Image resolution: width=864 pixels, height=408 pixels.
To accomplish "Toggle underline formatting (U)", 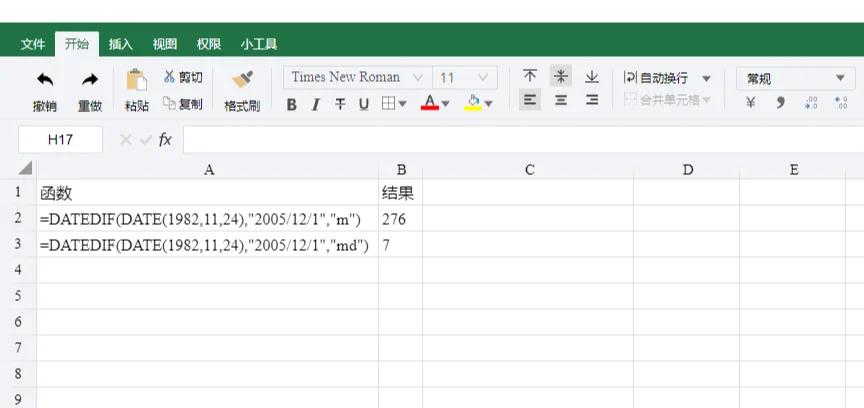I will click(x=364, y=104).
